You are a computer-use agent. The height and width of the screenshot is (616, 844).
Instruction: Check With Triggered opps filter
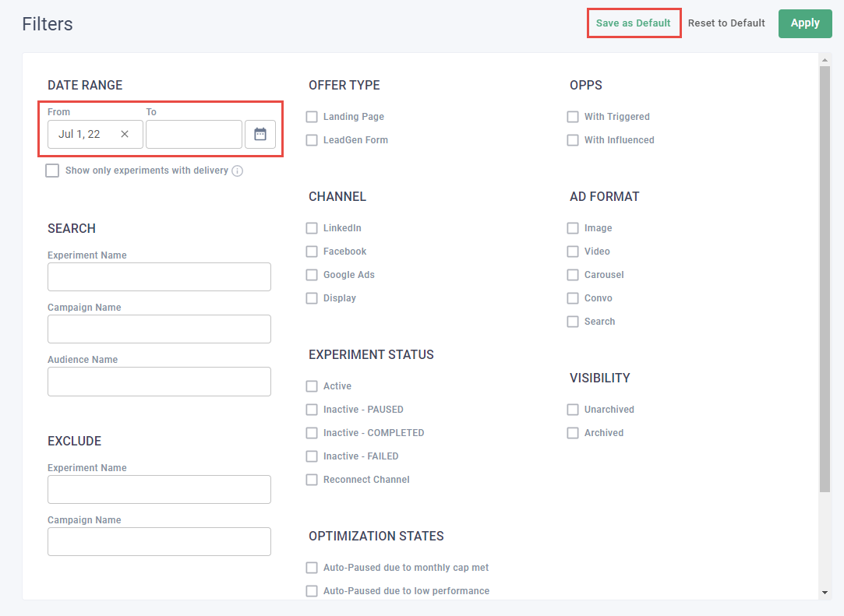click(573, 117)
